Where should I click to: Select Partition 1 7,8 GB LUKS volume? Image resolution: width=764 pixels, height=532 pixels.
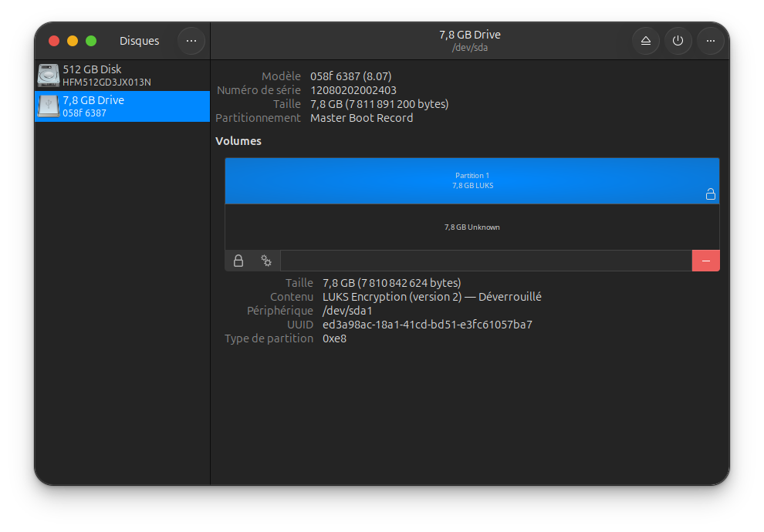(x=472, y=180)
